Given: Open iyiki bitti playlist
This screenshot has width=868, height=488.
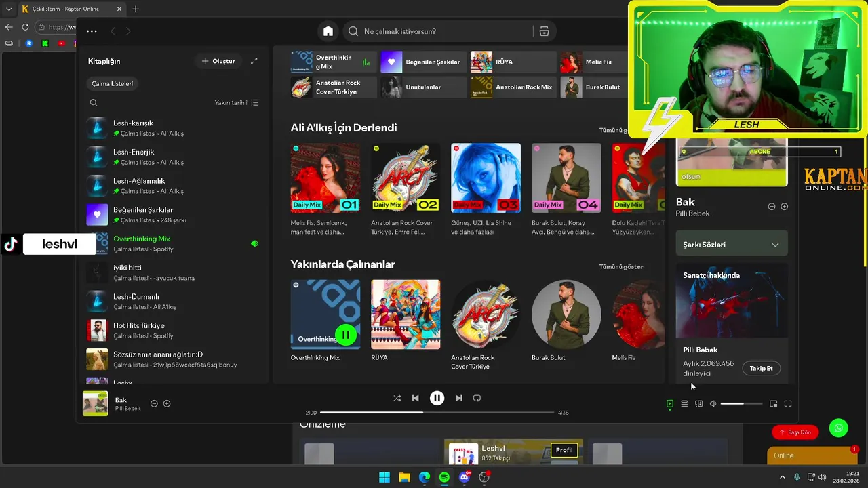Looking at the screenshot, I should point(174,272).
